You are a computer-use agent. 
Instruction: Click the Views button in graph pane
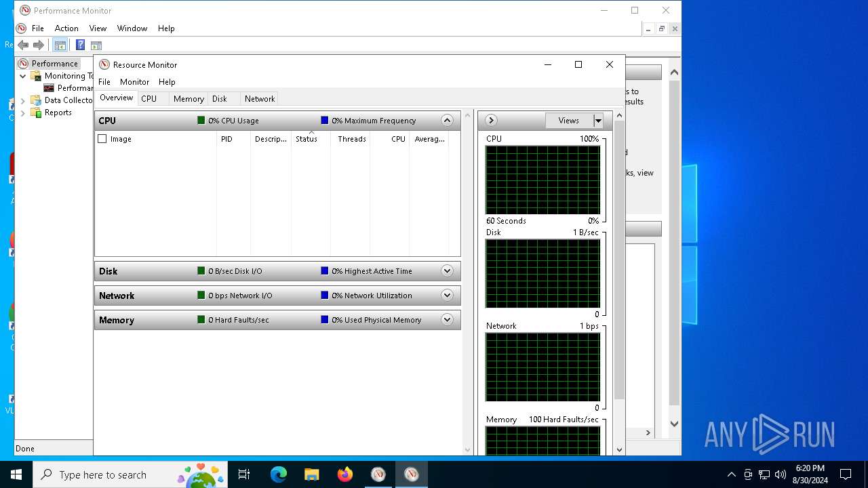[569, 121]
